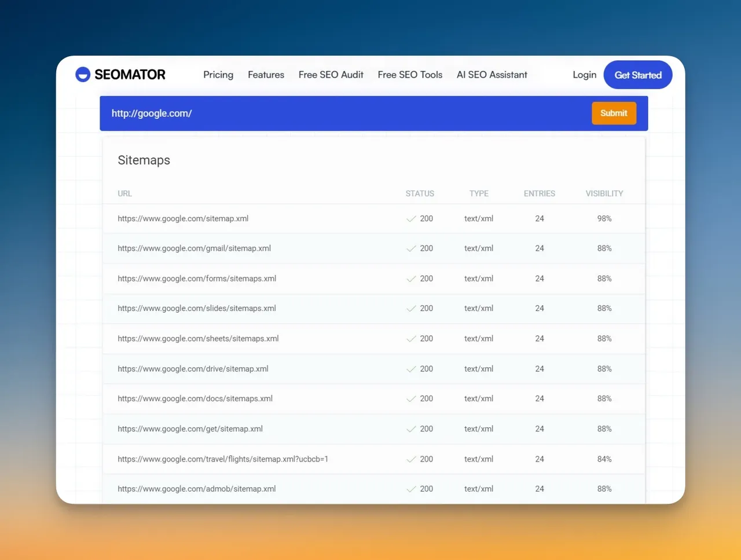Click the checkmark icon in the get row
The height and width of the screenshot is (560, 741).
click(x=411, y=429)
